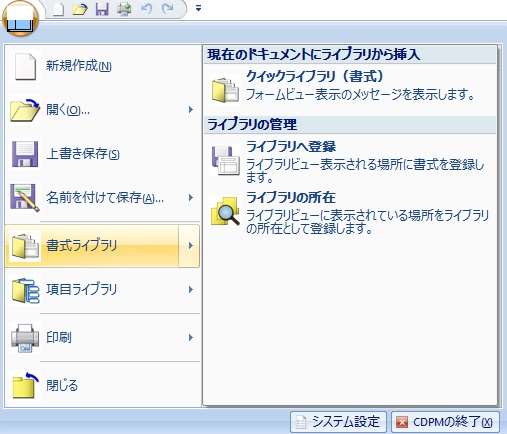Select 開く(O)... menu entry
Screen dimensions: 507x434
pyautogui.click(x=102, y=110)
